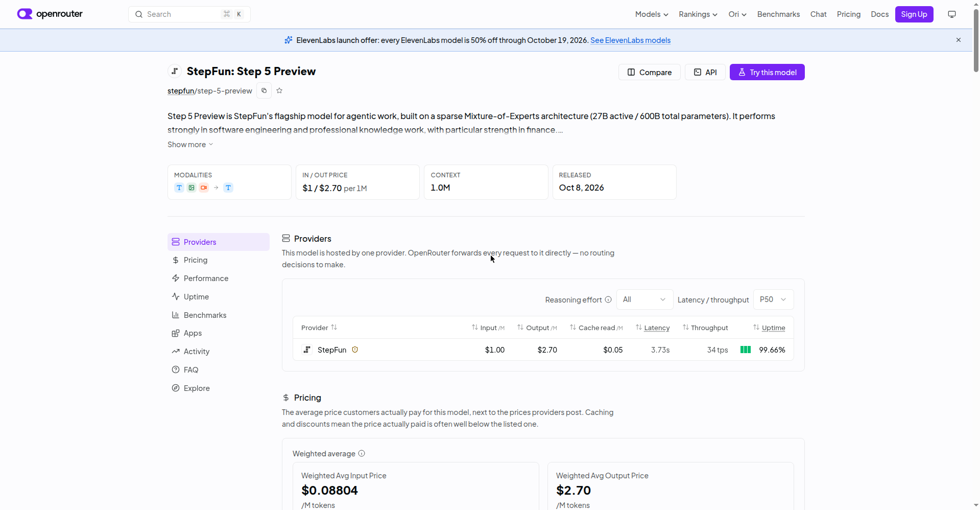Open Reasoning effort info icon
The height and width of the screenshot is (510, 980).
(608, 299)
